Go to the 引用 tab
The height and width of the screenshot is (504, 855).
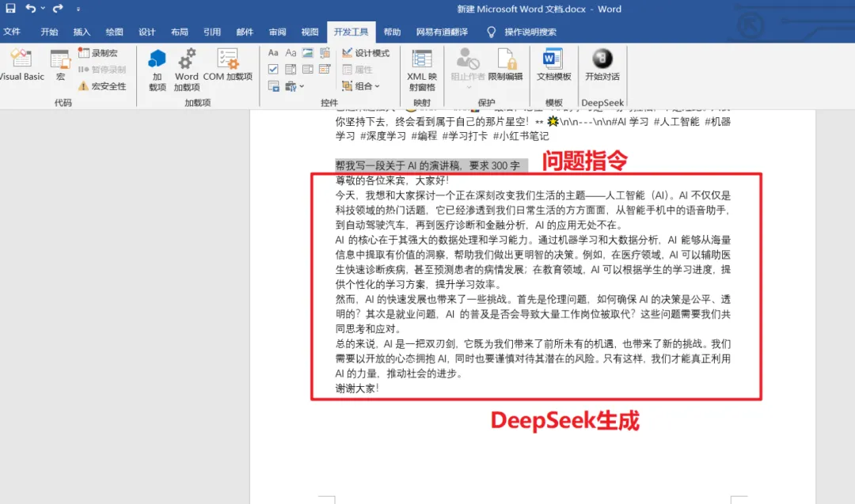coord(212,32)
